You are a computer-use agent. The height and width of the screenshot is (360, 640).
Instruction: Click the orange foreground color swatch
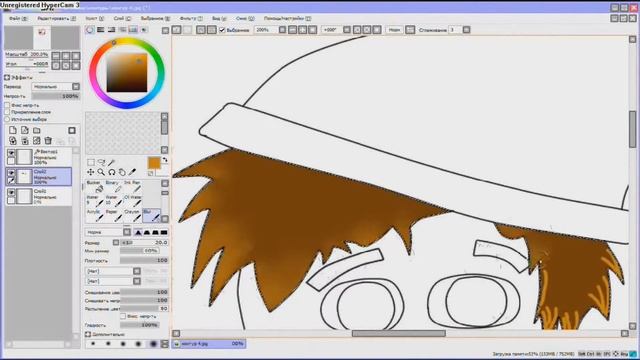(154, 163)
